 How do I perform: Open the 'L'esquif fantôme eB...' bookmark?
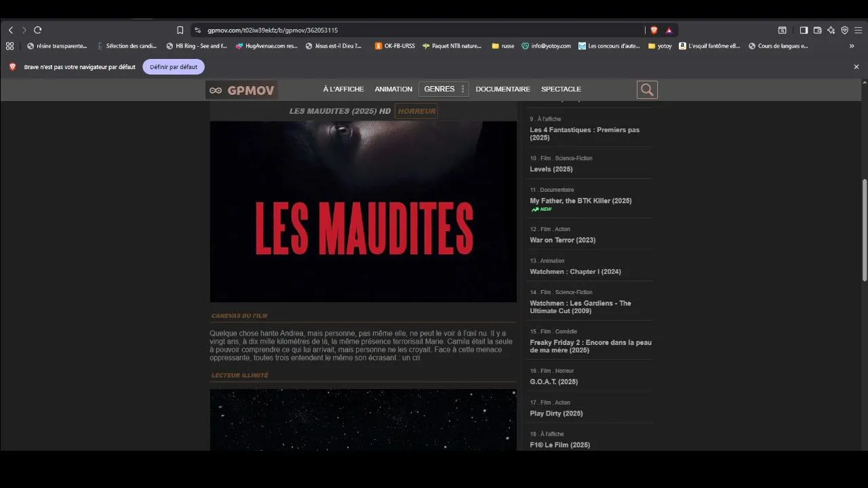(x=709, y=46)
